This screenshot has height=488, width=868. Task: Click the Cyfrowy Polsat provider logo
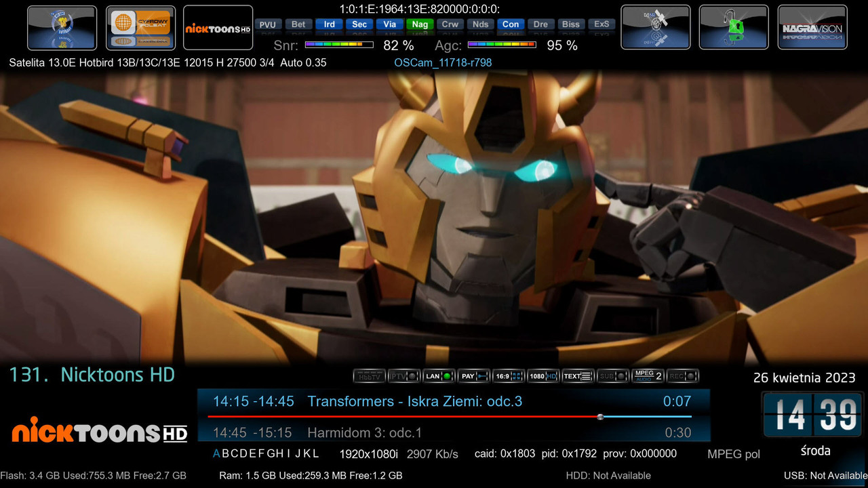pyautogui.click(x=141, y=28)
